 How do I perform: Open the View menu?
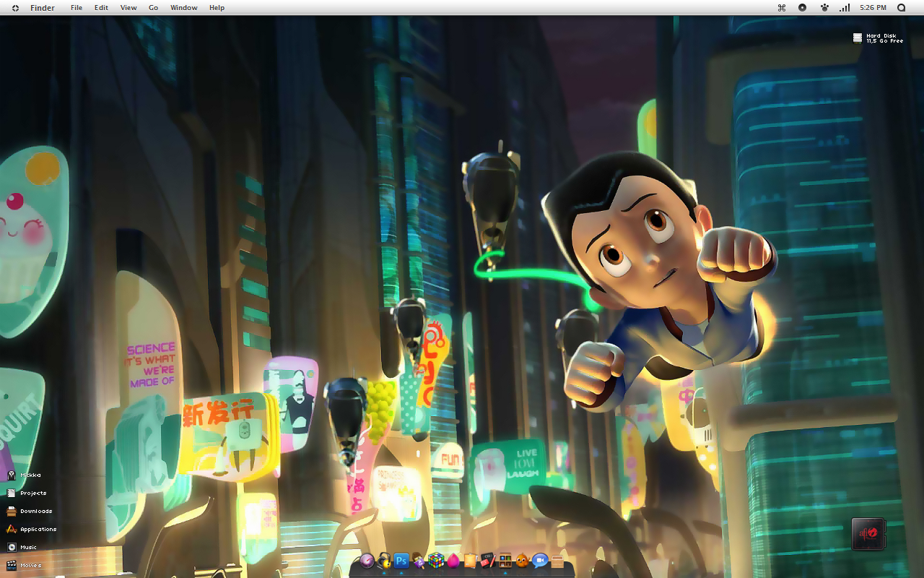tap(128, 8)
